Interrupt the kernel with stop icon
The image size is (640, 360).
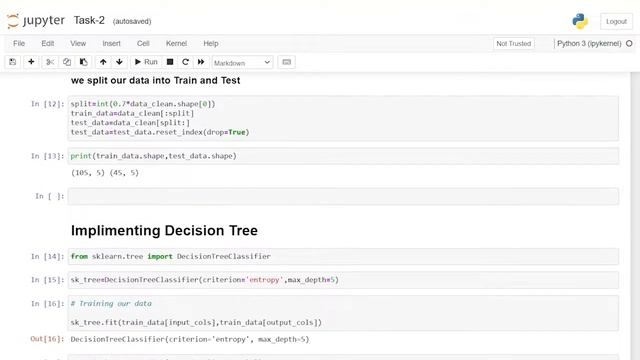[170, 62]
